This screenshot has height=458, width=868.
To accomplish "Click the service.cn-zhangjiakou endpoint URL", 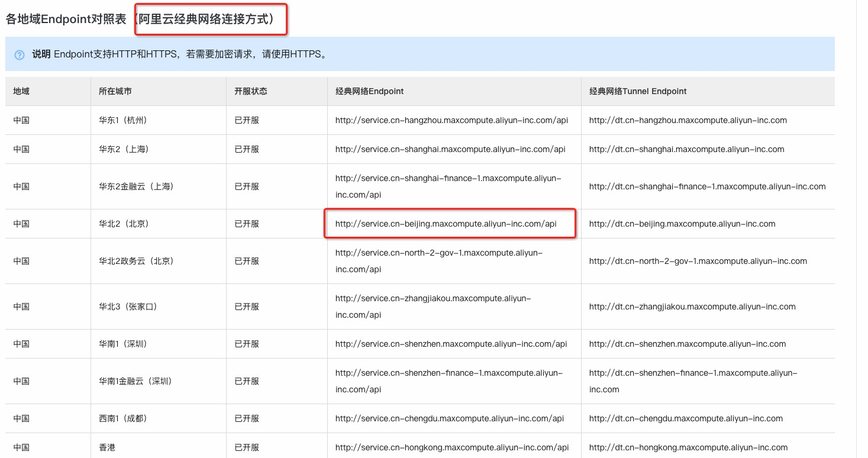I will tap(433, 307).
